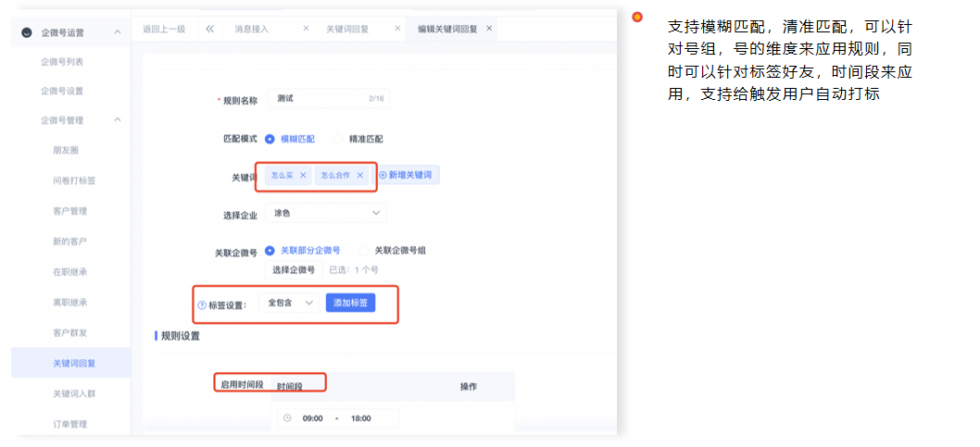Open the 全包含 tag setting dropdown
Screen dimensions: 980x447
click(289, 303)
